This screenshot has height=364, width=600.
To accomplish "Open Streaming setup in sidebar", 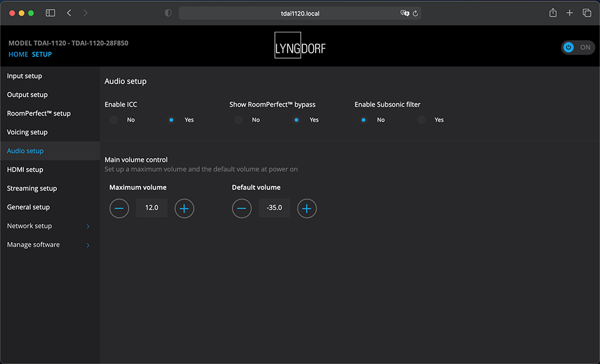I will click(x=50, y=188).
